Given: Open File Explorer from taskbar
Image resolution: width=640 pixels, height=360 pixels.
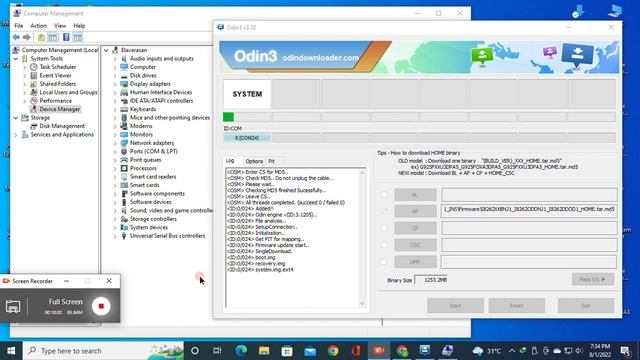Looking at the screenshot, I should pyautogui.click(x=264, y=351).
